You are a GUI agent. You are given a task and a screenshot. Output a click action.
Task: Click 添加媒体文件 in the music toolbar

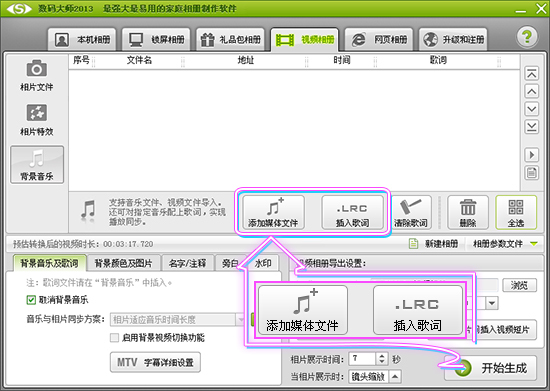pyautogui.click(x=273, y=212)
